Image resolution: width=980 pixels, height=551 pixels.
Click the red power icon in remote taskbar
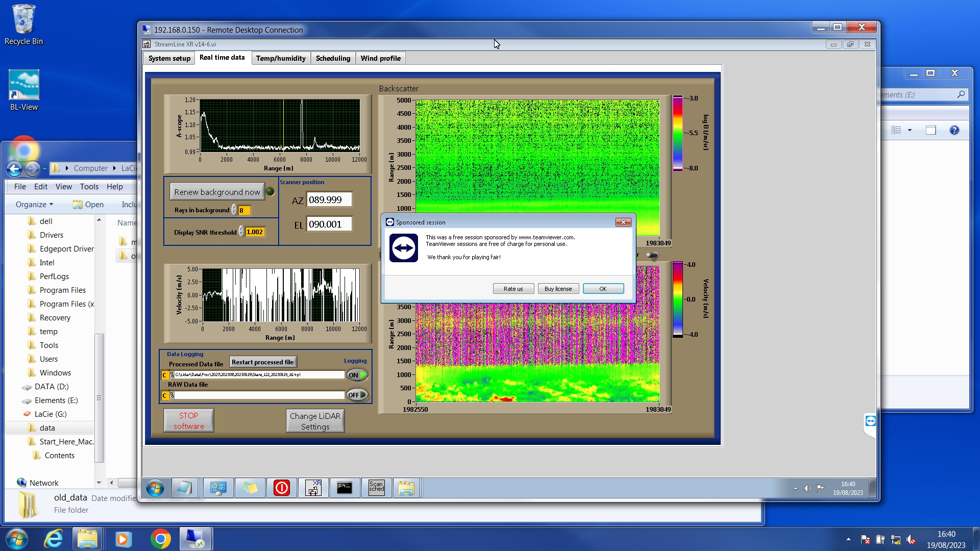coord(281,488)
